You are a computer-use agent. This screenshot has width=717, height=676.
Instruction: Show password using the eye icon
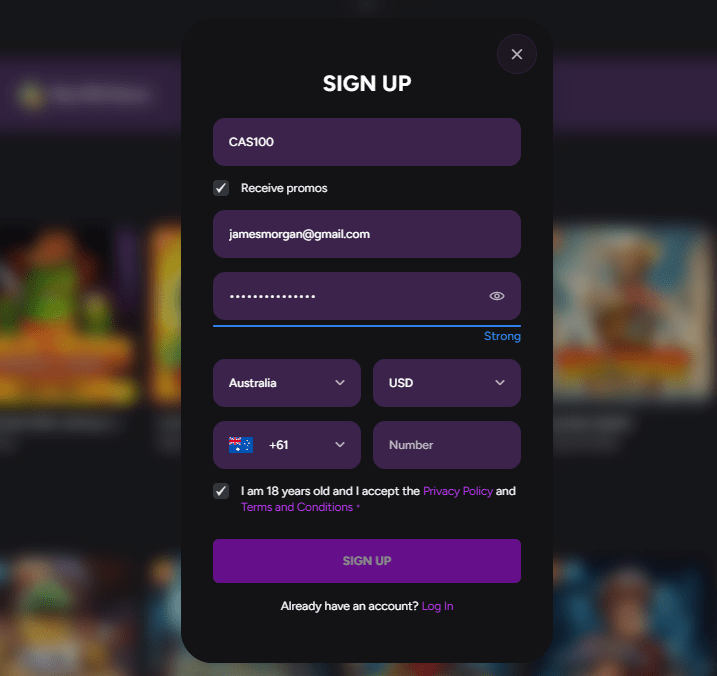[x=497, y=296]
